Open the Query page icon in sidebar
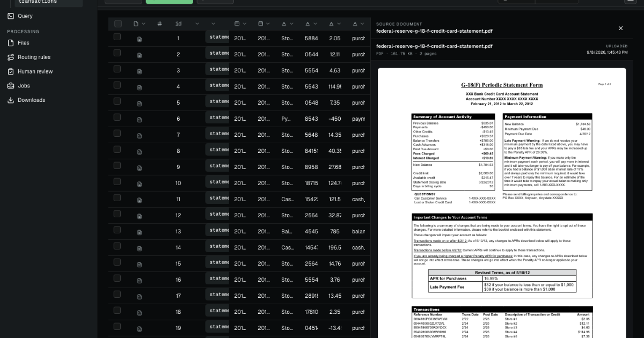This screenshot has height=338, width=644. click(x=11, y=16)
